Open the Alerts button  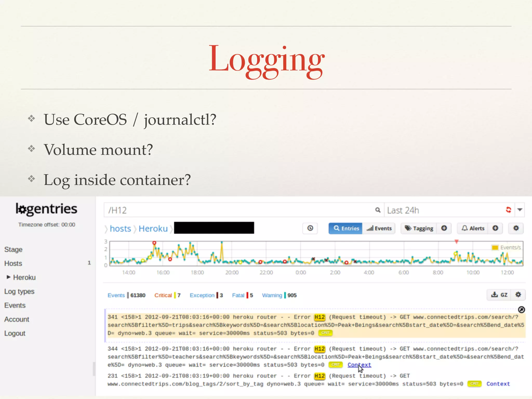coord(473,228)
